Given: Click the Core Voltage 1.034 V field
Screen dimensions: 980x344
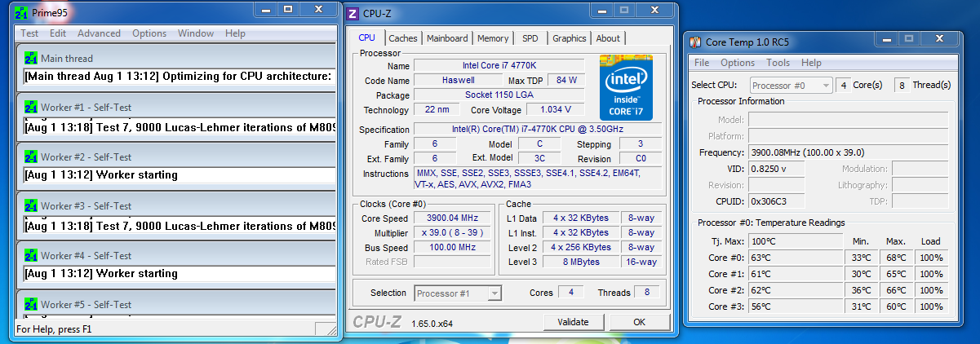Looking at the screenshot, I should click(x=555, y=109).
